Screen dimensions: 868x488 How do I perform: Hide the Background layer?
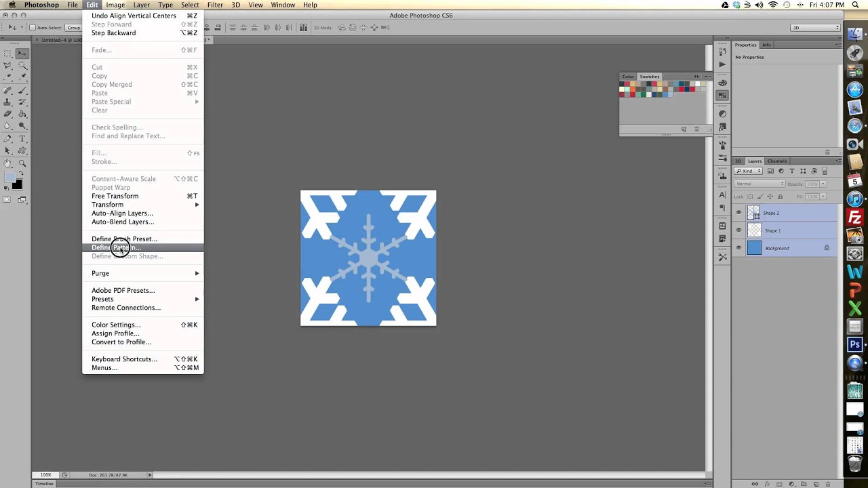pyautogui.click(x=738, y=248)
